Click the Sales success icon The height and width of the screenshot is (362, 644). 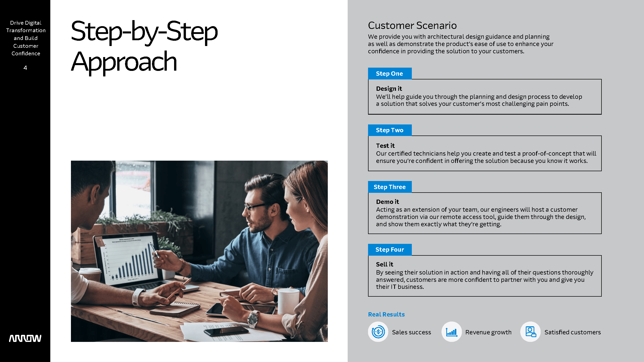pos(378,332)
